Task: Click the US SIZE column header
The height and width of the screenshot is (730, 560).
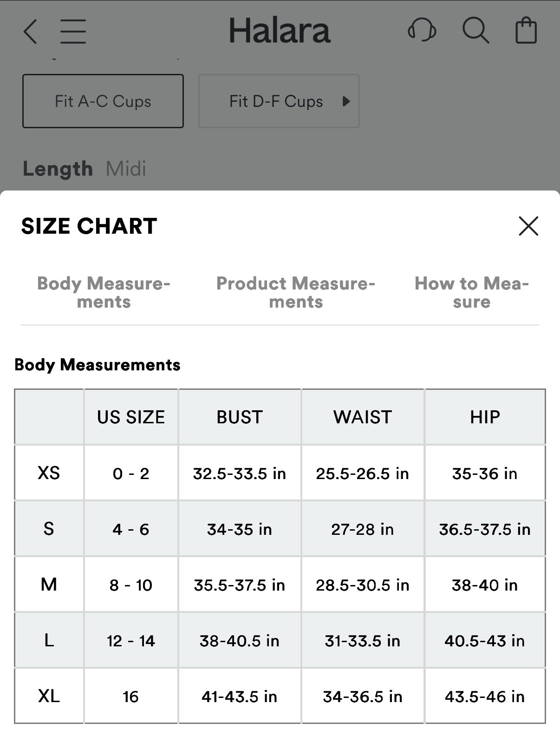Action: coord(131,417)
